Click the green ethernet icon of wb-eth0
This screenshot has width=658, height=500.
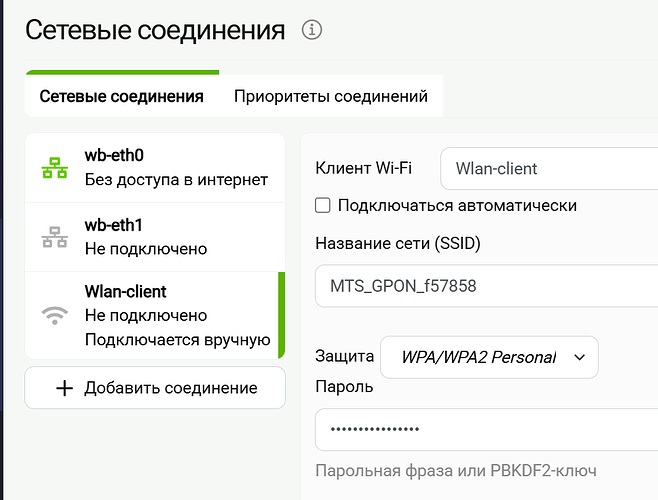pyautogui.click(x=55, y=168)
